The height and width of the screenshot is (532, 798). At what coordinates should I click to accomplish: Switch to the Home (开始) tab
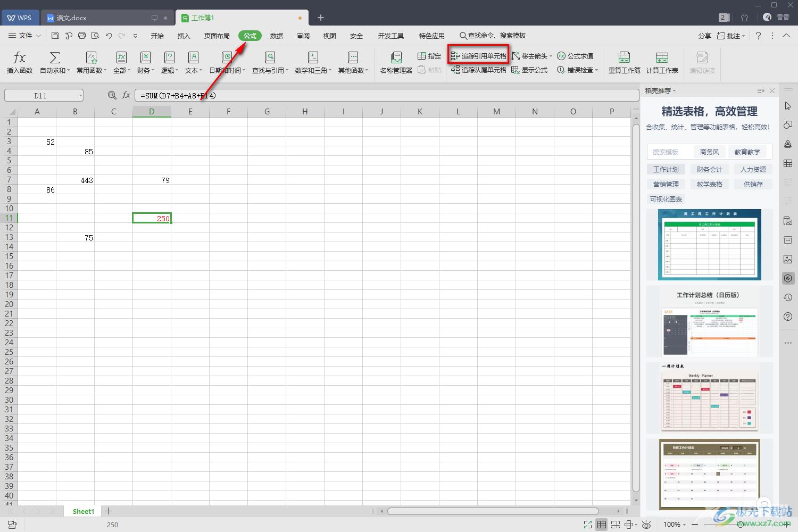pyautogui.click(x=157, y=36)
